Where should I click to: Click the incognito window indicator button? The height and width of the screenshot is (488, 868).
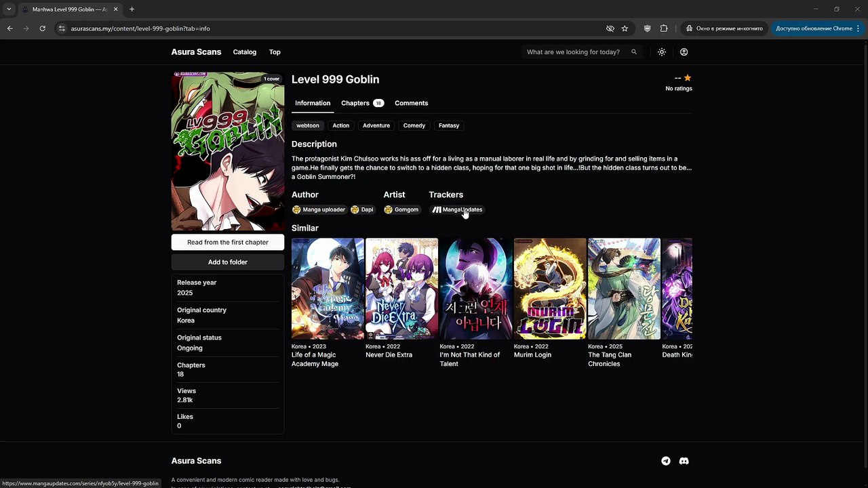click(724, 28)
